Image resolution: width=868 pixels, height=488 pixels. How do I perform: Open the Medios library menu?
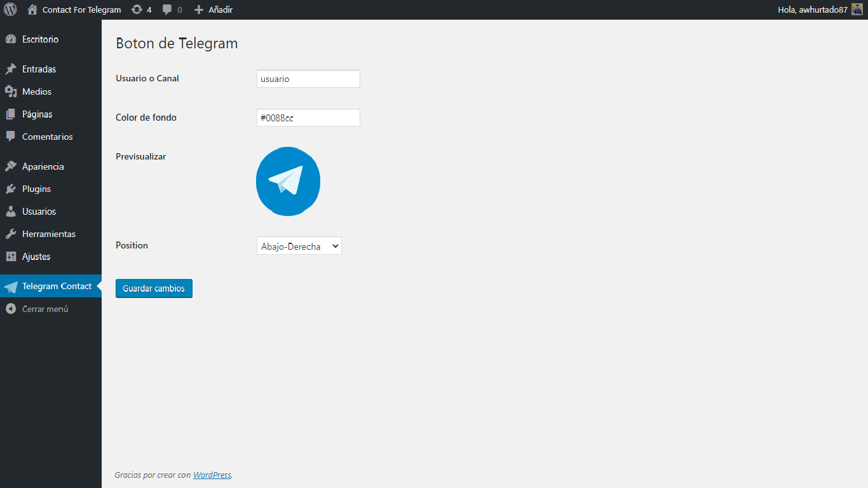pos(51,91)
